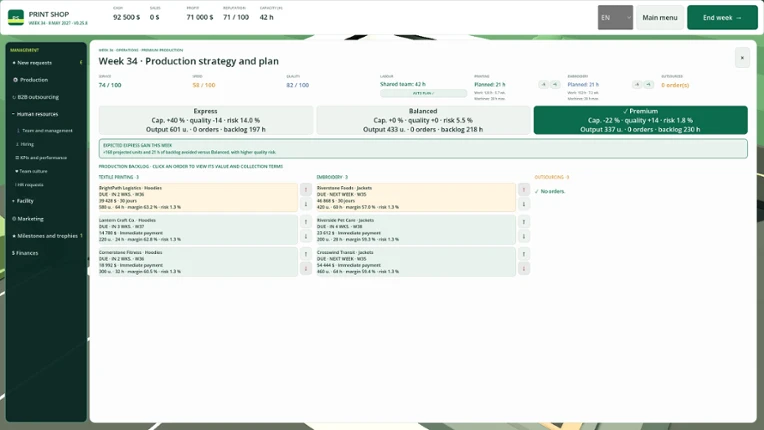Viewport: 764px width, 430px height.
Task: Increase Embroidery planned hours
Action: coord(648,85)
